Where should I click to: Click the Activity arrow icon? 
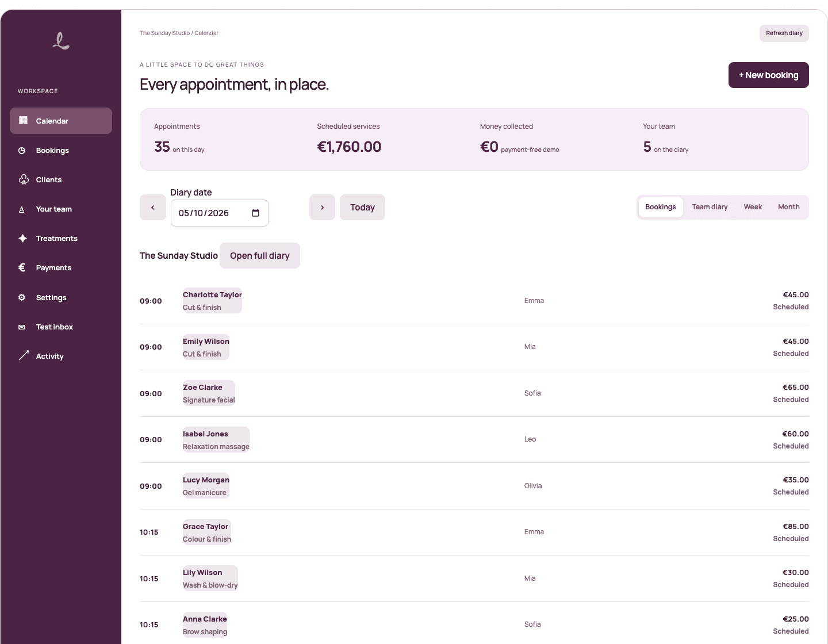click(x=24, y=356)
